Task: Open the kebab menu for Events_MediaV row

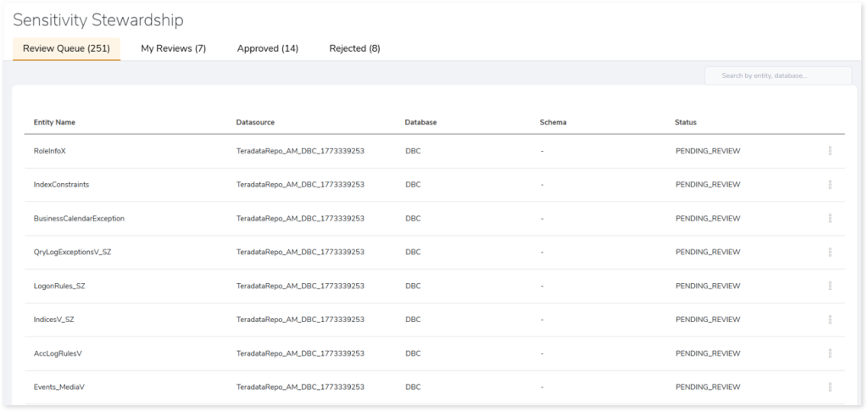Action: (830, 387)
